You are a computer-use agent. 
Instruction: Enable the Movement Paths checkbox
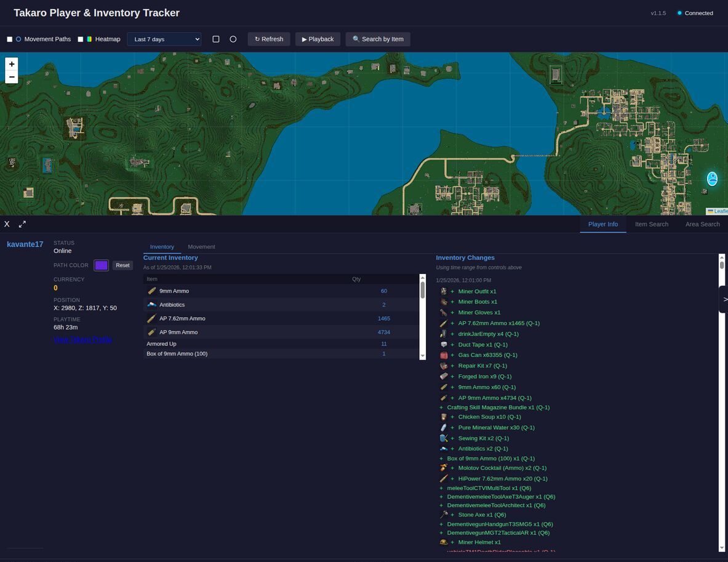tap(9, 39)
